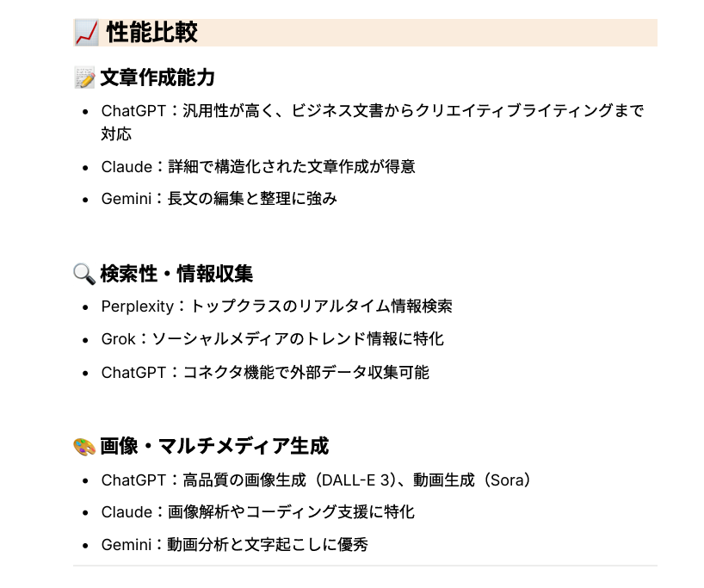
Task: Click the horizontal divider line below Gemini
Action: (x=365, y=566)
